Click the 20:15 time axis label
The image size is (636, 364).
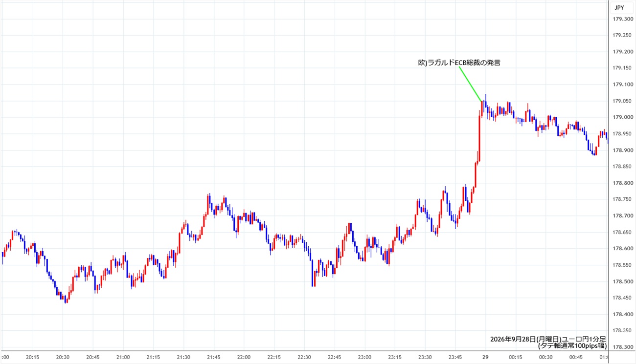[32, 358]
